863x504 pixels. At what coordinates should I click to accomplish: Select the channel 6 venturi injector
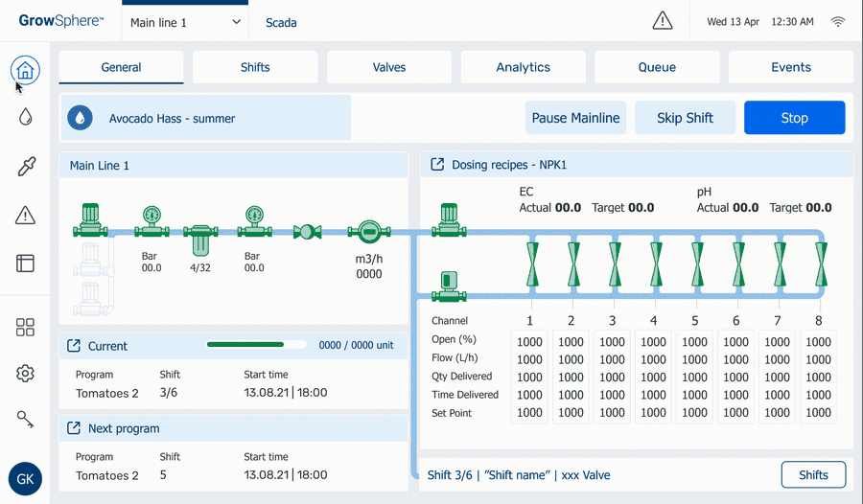click(x=738, y=264)
